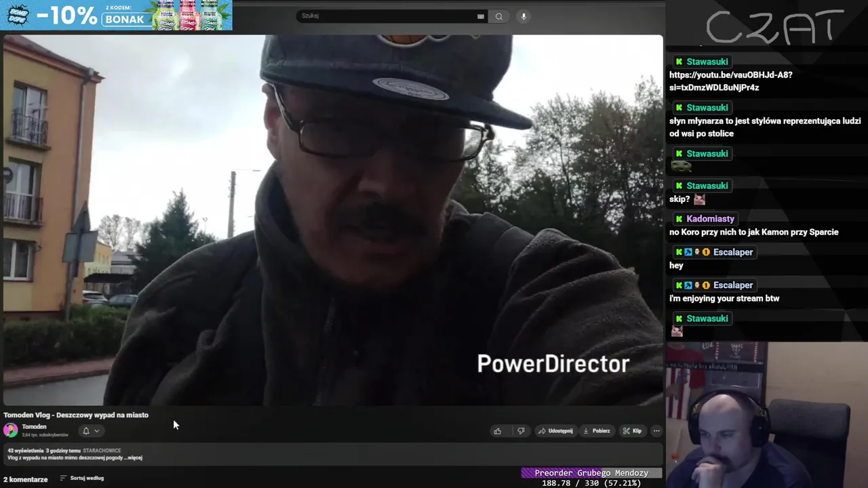Click the Pobierz download button
The width and height of the screenshot is (868, 488).
coord(597,431)
